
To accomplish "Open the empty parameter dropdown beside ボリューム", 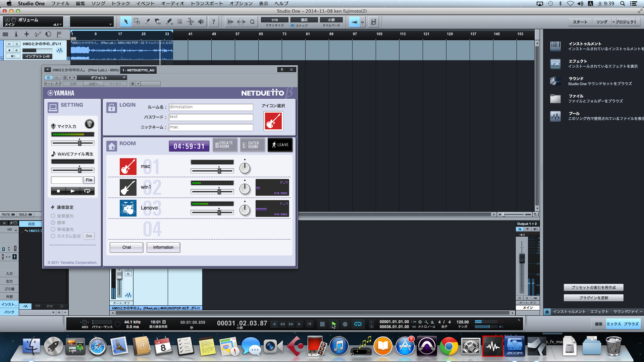I will tap(91, 22).
